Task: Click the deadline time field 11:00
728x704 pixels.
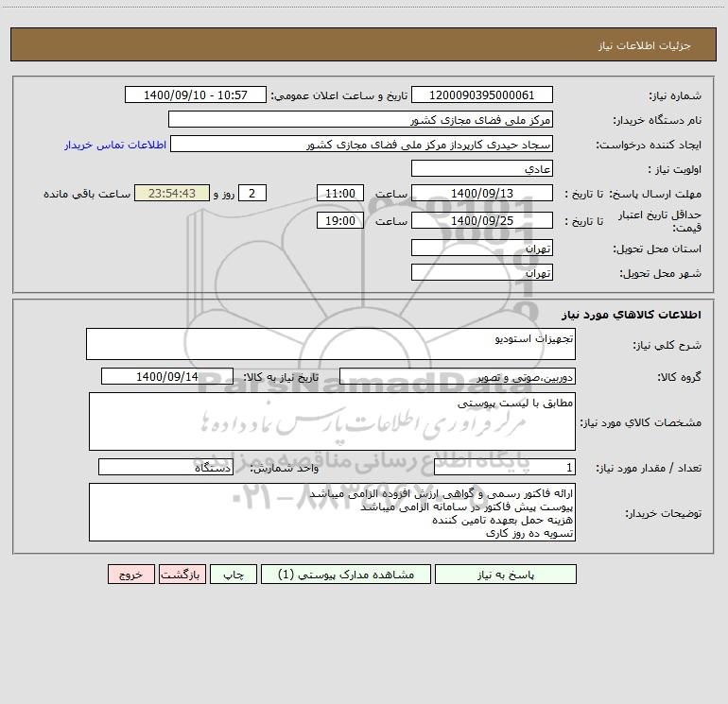Action: [x=339, y=193]
